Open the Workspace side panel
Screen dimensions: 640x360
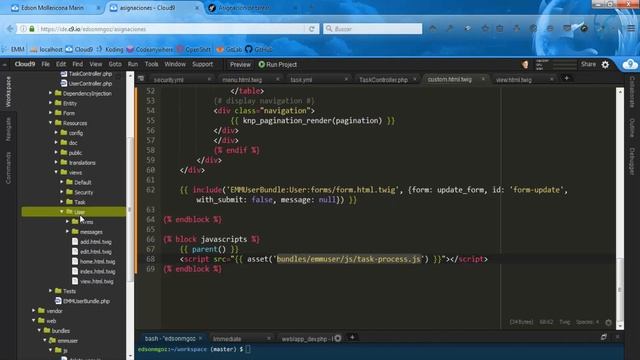coord(8,92)
